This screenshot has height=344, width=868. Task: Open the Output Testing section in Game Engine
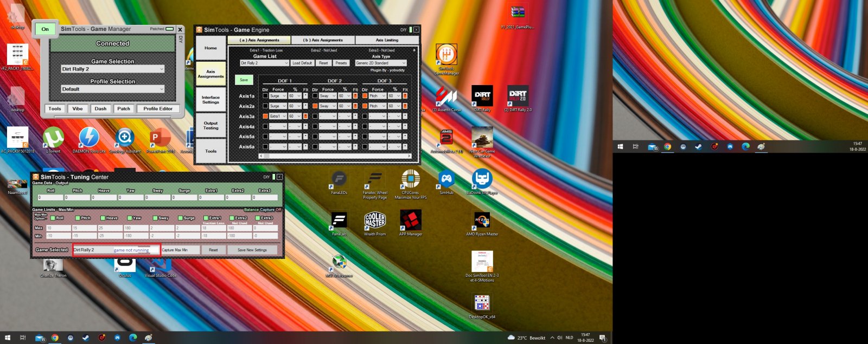[x=210, y=126]
